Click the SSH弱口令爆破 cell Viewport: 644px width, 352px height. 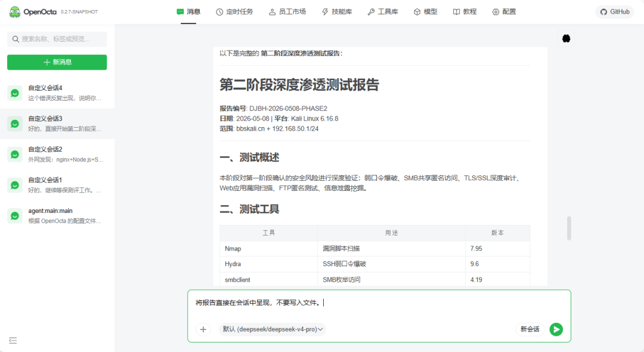coord(391,264)
